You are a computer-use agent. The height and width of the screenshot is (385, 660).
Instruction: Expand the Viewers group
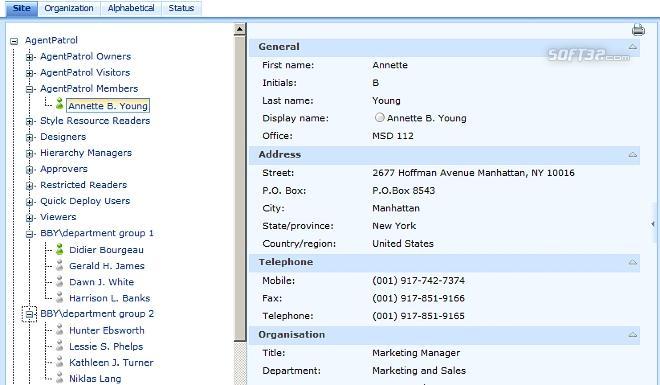(x=29, y=217)
